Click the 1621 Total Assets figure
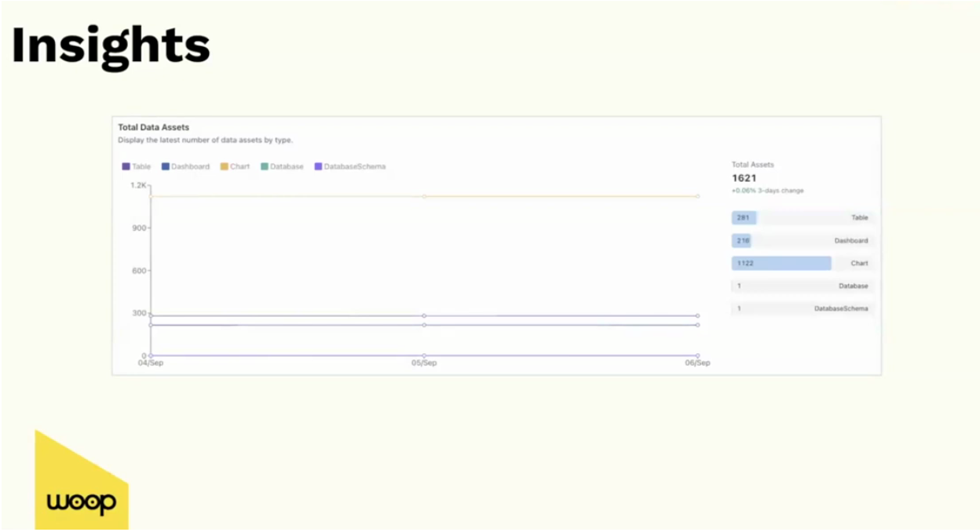980x532 pixels. [x=745, y=178]
